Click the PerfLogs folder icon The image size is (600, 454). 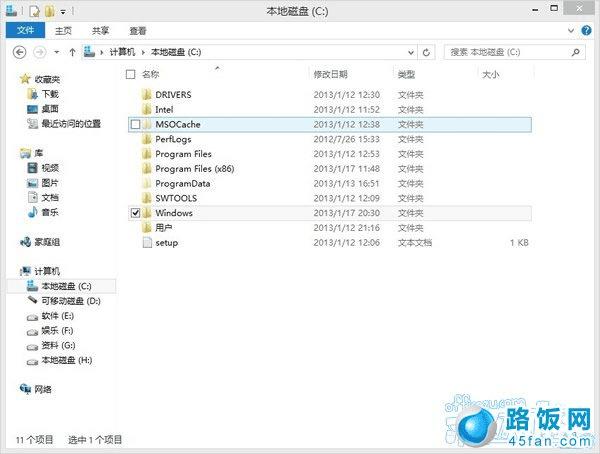pos(147,139)
